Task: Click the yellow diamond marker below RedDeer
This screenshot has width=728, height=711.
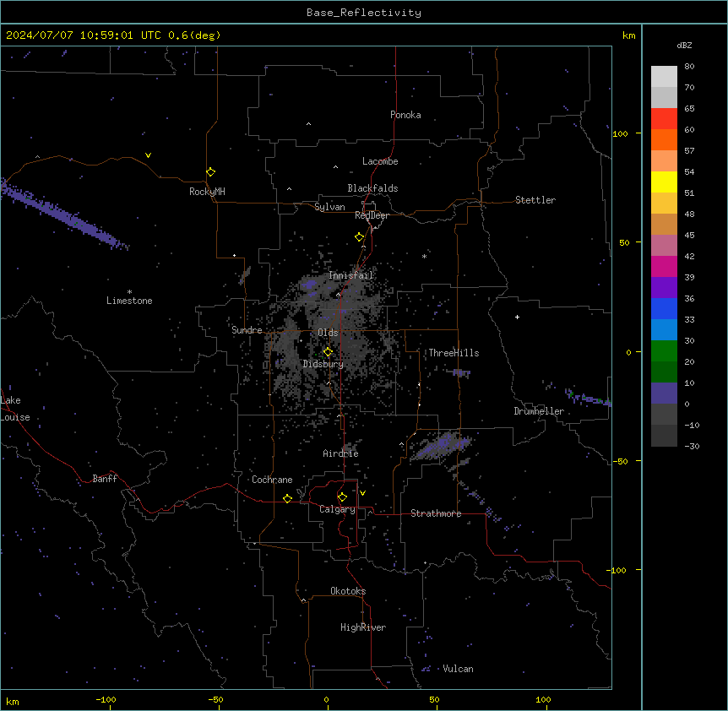Action: click(359, 237)
